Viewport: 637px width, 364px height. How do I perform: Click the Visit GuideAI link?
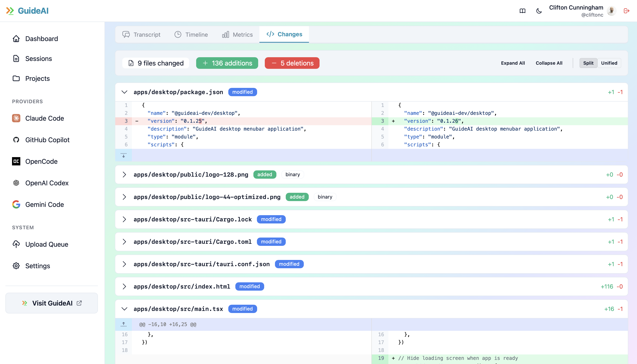(52, 303)
